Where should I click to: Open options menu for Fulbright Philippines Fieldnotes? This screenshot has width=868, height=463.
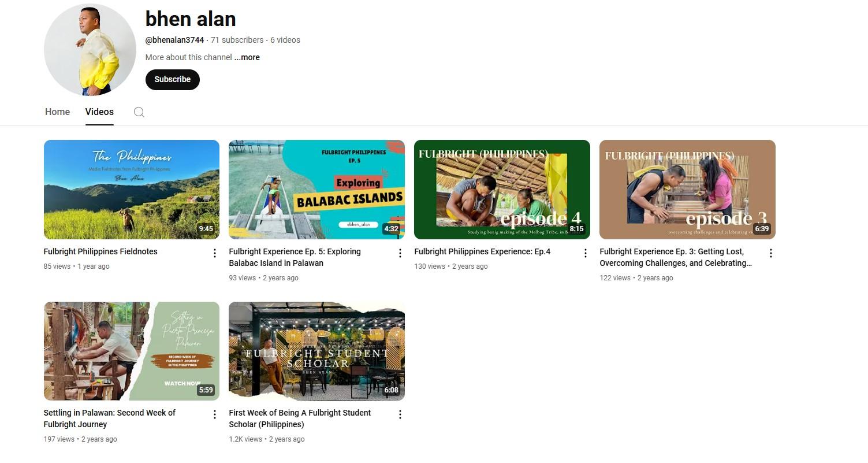click(x=215, y=253)
